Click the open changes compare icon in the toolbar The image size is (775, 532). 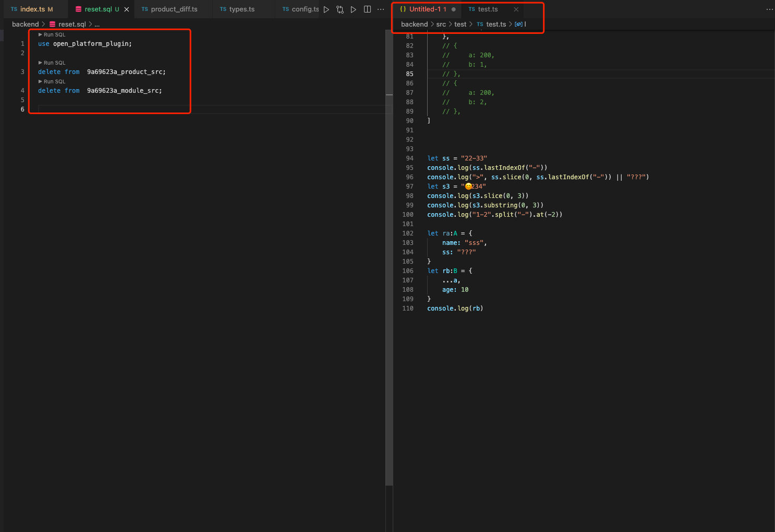coord(340,9)
